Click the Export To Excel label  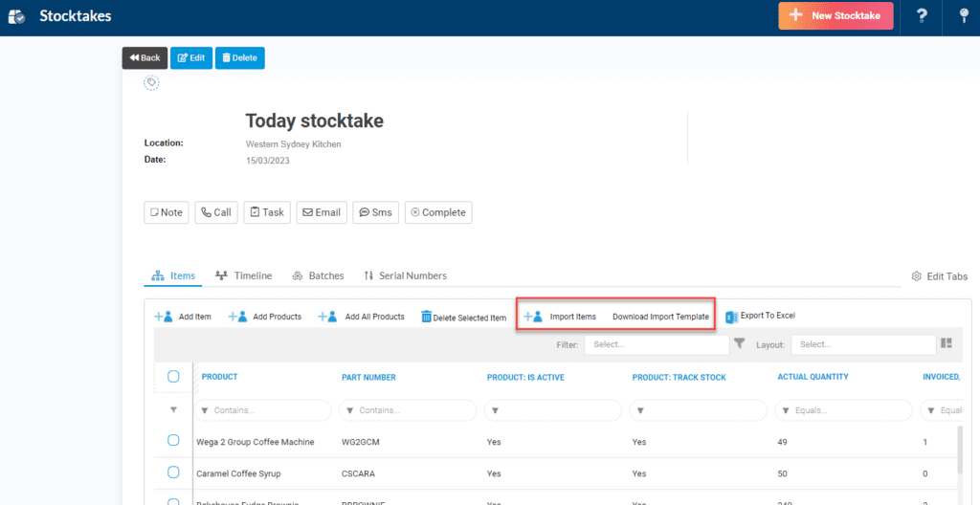click(768, 317)
